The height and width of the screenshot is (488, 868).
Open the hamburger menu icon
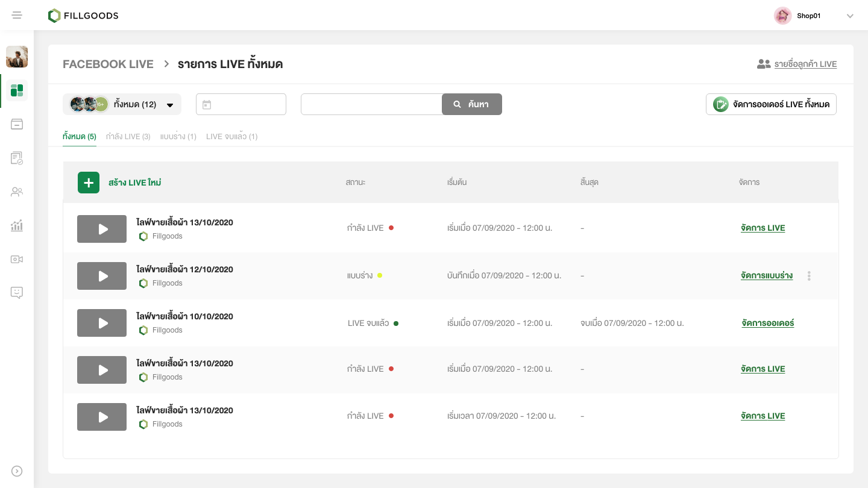point(17,15)
